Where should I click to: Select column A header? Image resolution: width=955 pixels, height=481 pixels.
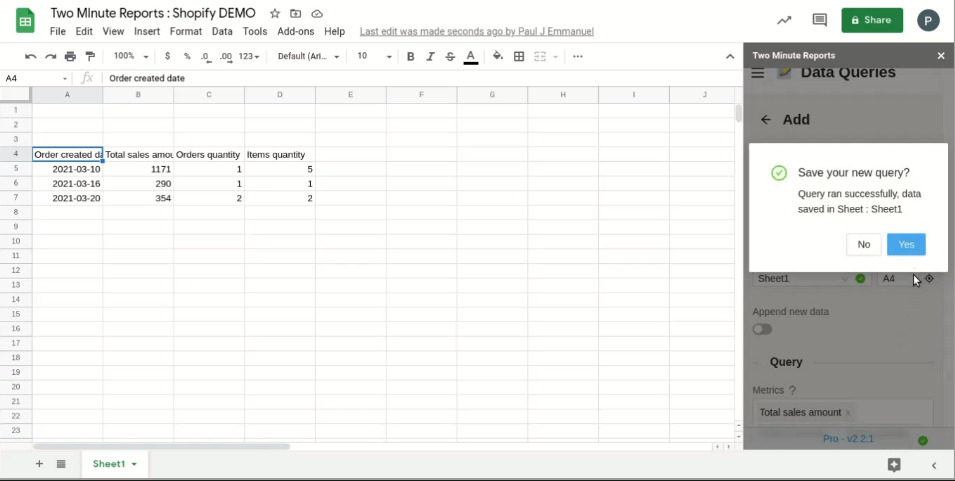tap(68, 94)
